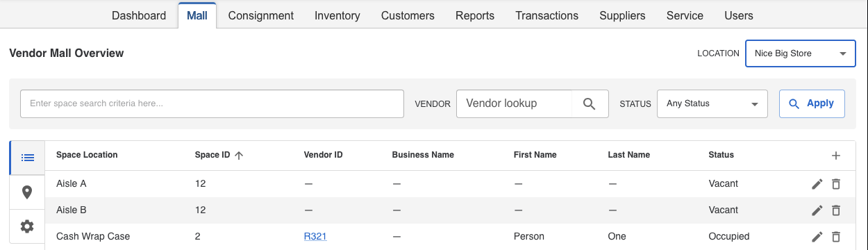Screen dimensions: 868x250
Task: Select the Mall tab
Action: tap(197, 15)
